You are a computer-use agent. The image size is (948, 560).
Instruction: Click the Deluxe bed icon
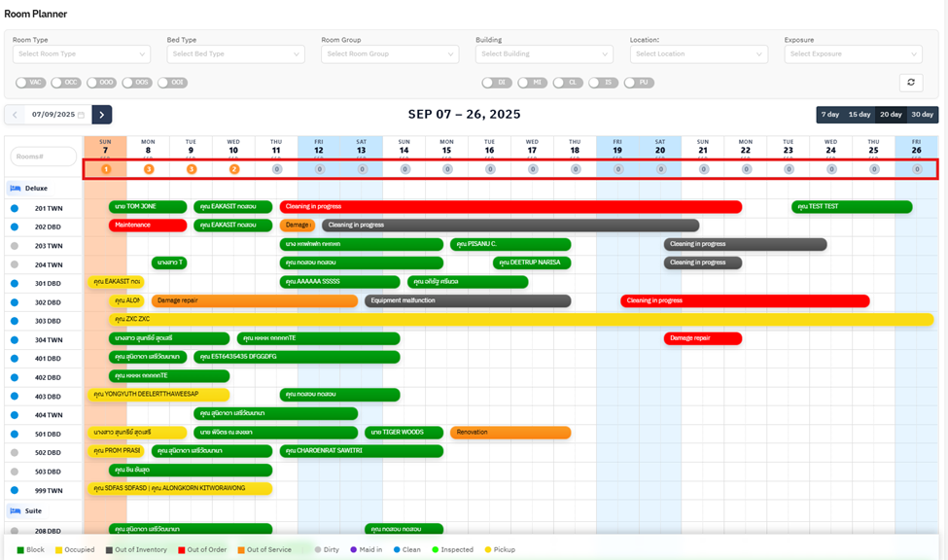tap(16, 189)
